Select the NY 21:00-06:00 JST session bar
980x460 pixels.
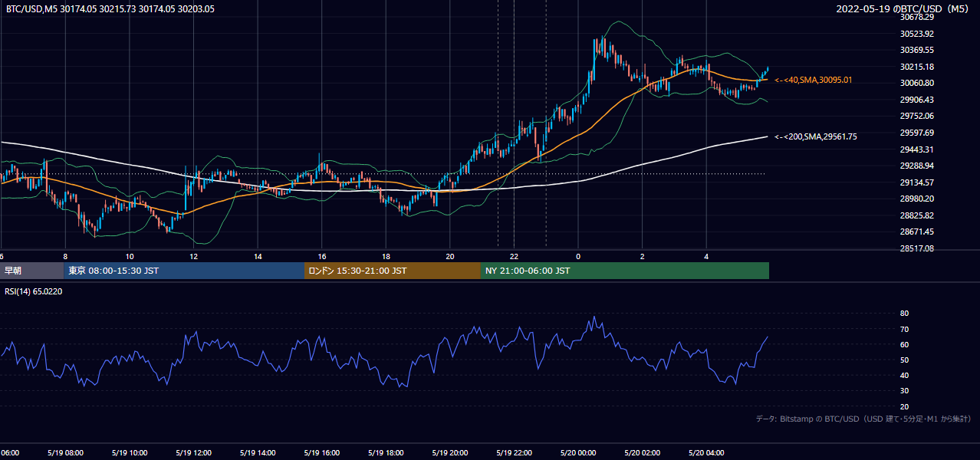[x=625, y=271]
